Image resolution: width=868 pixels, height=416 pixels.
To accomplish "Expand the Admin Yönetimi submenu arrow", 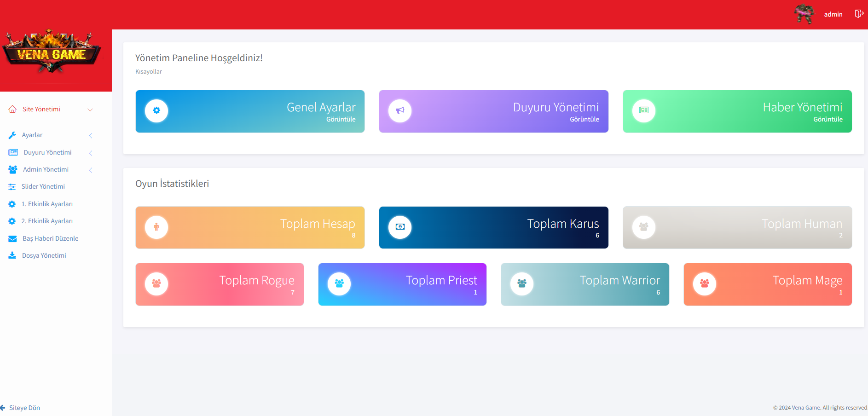I will coord(91,170).
